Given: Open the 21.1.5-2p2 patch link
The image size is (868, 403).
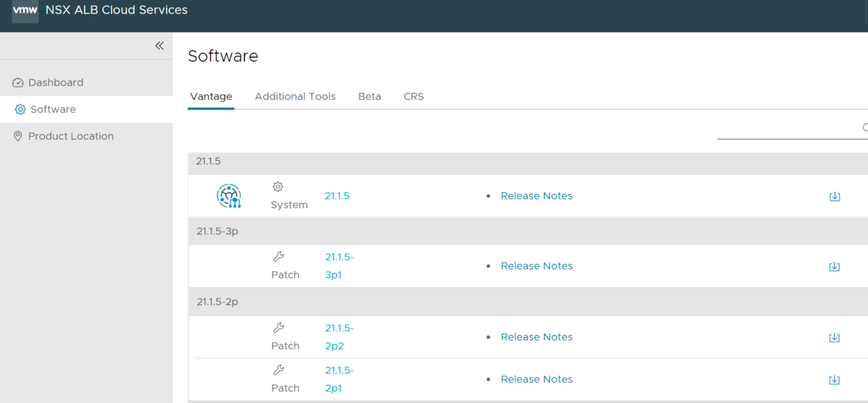Looking at the screenshot, I should click(x=339, y=337).
